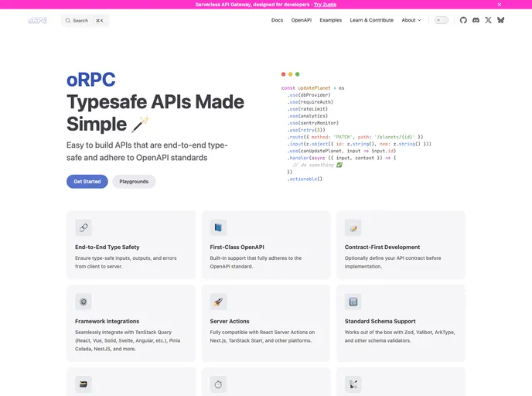Go to the Examples navigation item
532x396 pixels.
[x=331, y=20]
